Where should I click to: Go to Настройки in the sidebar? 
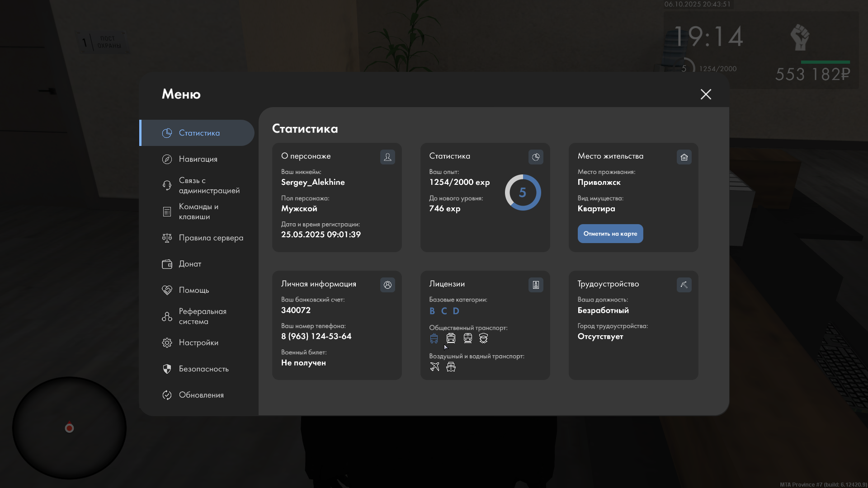(x=198, y=343)
